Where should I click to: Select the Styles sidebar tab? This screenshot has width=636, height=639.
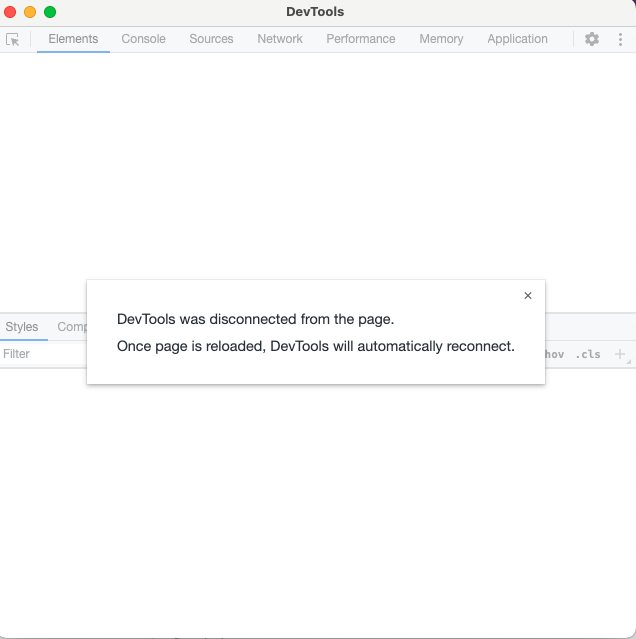tap(22, 327)
